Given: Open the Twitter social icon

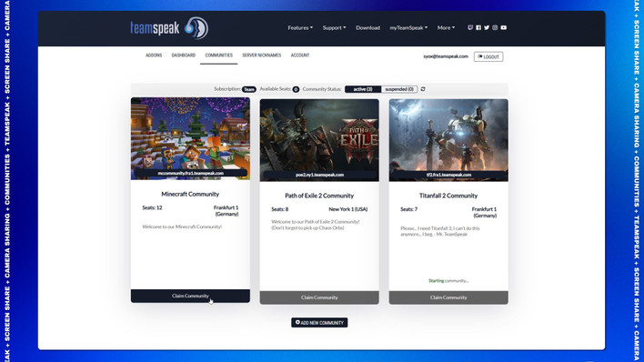Looking at the screenshot, I should 487,27.
